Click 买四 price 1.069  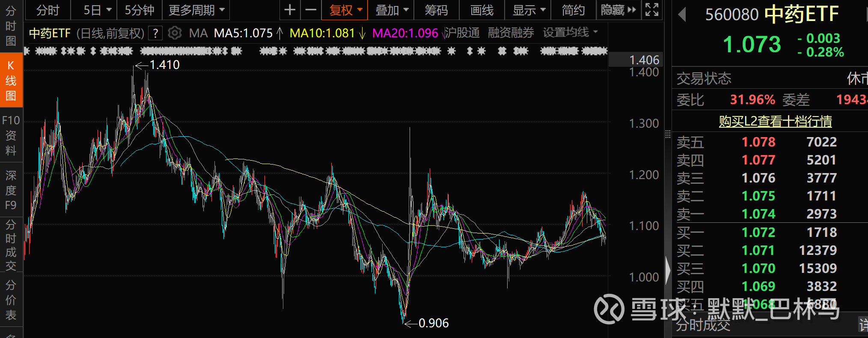tap(758, 286)
